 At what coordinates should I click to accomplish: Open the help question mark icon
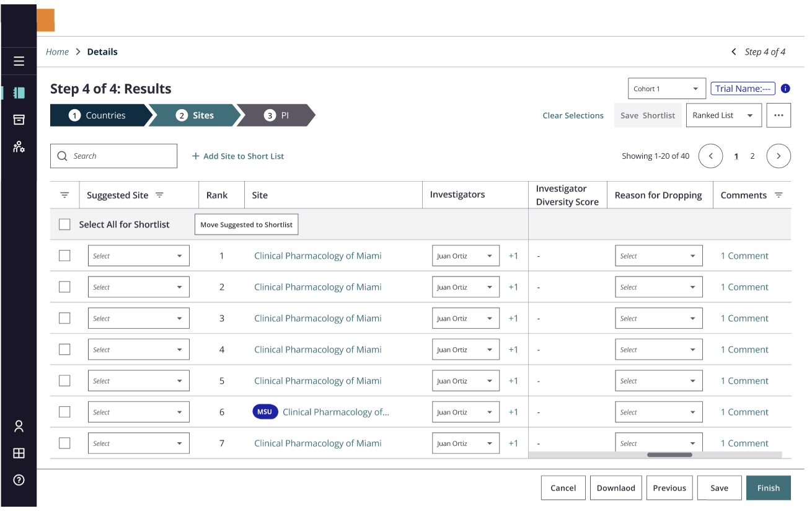pos(19,480)
